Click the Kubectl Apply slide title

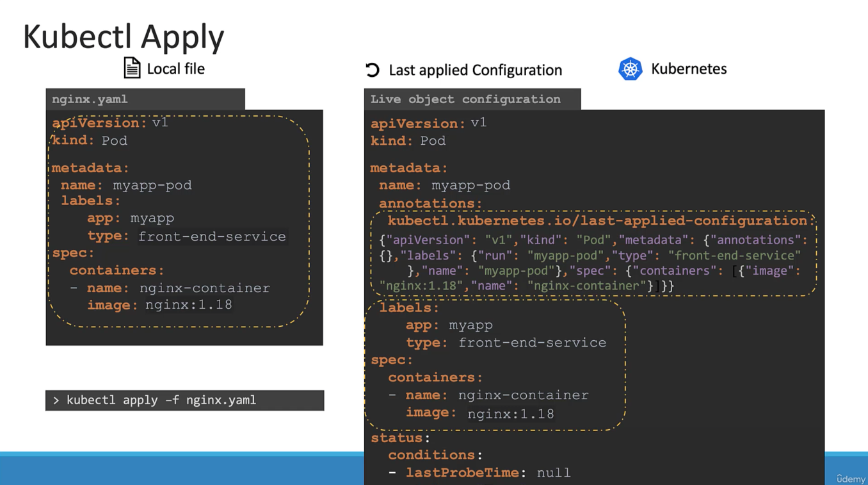(x=124, y=37)
